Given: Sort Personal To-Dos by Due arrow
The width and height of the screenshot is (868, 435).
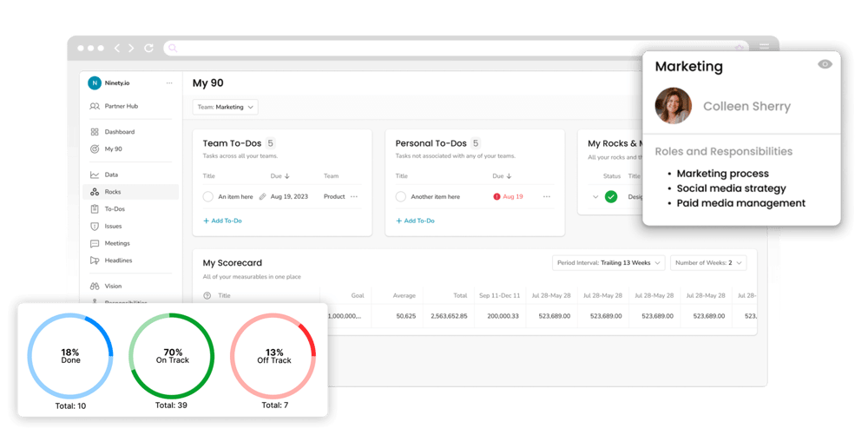Looking at the screenshot, I should pos(509,176).
